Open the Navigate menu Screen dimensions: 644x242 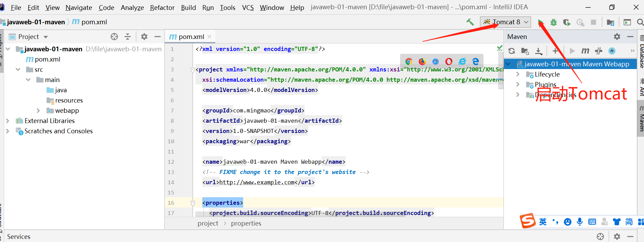(x=79, y=8)
